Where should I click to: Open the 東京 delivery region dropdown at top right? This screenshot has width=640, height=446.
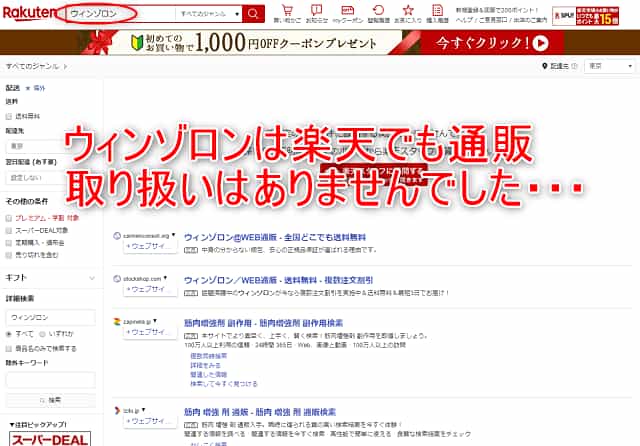610,66
